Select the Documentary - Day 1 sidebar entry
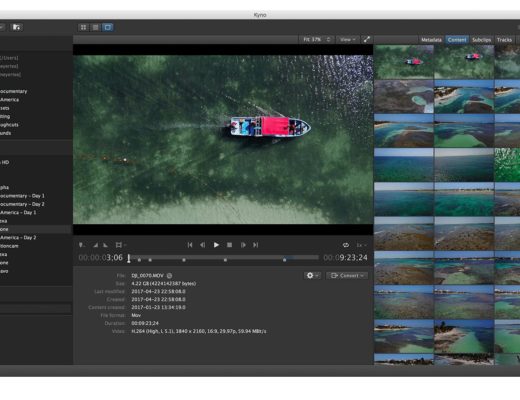The height and width of the screenshot is (400, 520). pyautogui.click(x=22, y=196)
